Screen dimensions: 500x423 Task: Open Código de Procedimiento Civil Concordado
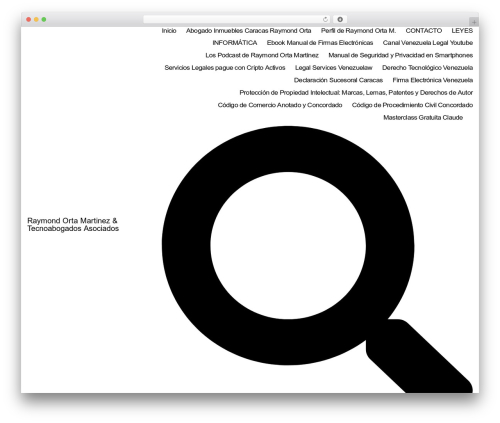pyautogui.click(x=412, y=105)
